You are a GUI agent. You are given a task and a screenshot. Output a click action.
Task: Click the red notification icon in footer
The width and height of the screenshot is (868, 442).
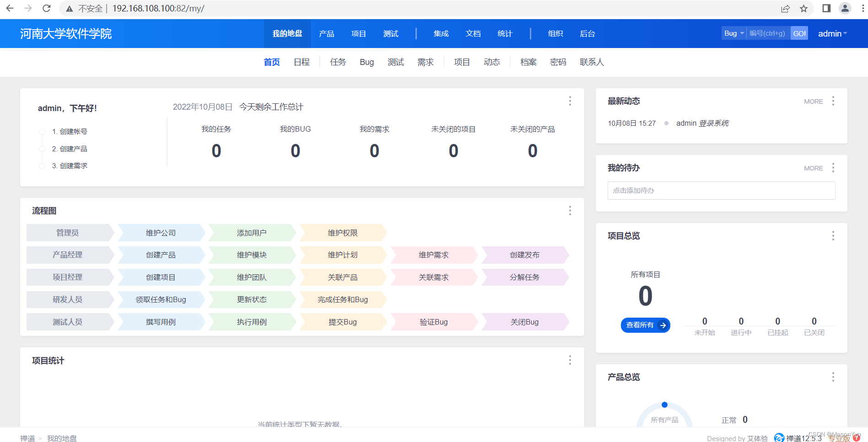(x=857, y=438)
